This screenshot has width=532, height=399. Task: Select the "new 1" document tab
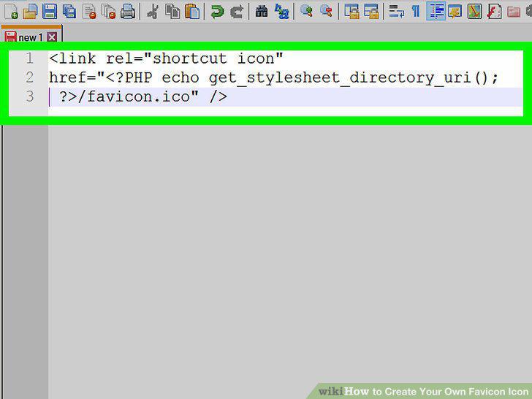pyautogui.click(x=31, y=37)
